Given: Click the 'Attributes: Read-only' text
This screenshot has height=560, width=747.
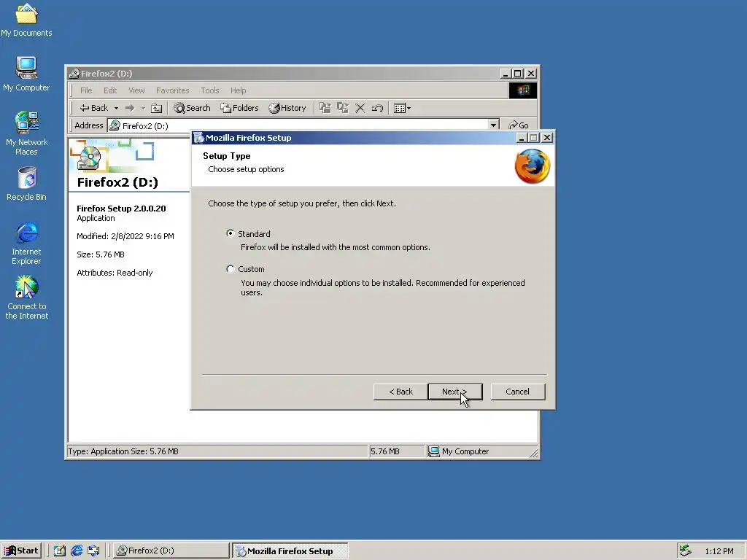Looking at the screenshot, I should 115,273.
